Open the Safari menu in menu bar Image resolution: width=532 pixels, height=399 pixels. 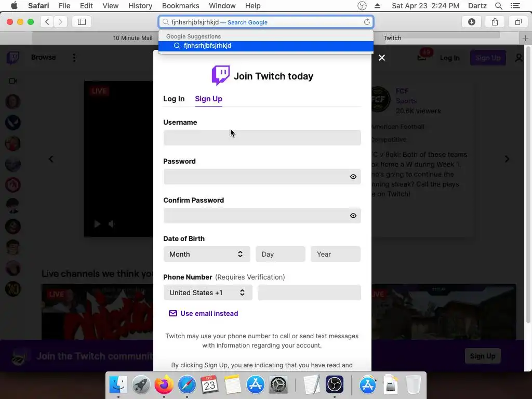pyautogui.click(x=38, y=6)
